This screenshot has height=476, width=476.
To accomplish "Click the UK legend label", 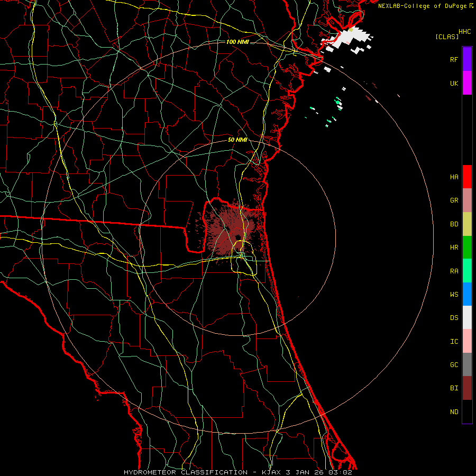I will [x=454, y=83].
